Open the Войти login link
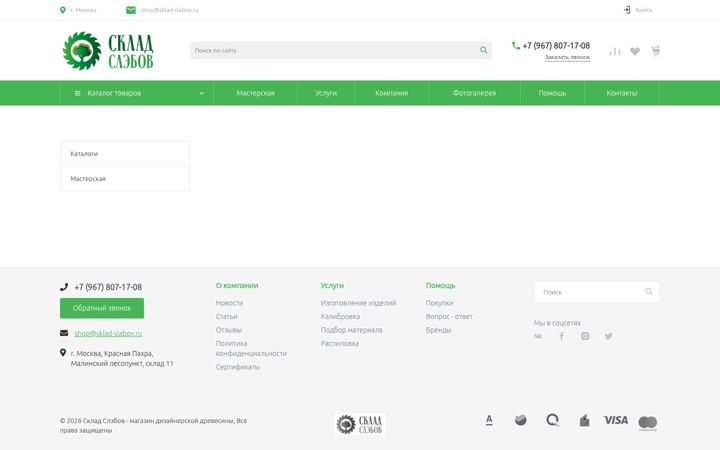The image size is (720, 450). (x=644, y=10)
